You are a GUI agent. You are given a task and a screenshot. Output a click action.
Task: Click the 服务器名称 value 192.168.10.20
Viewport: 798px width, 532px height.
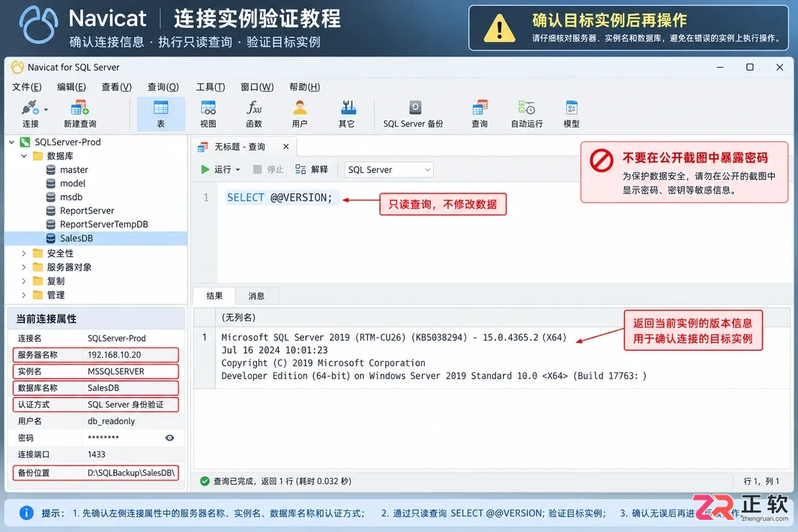click(x=114, y=355)
